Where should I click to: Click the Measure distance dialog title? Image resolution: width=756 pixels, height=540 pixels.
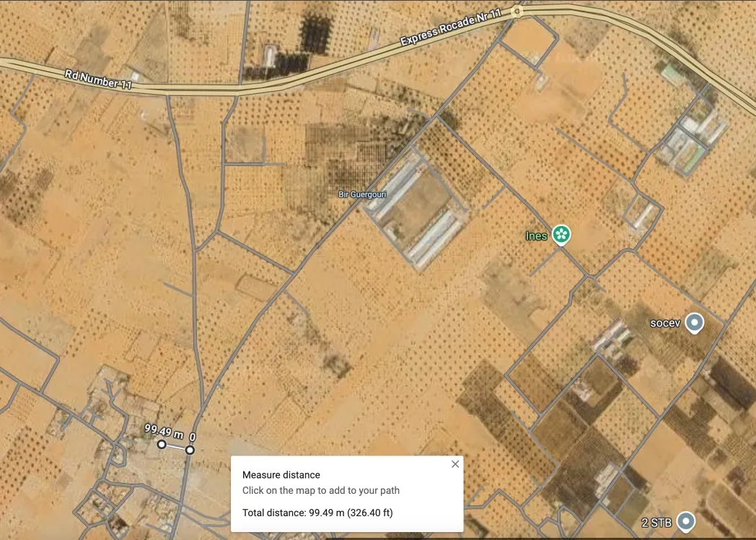click(x=281, y=475)
